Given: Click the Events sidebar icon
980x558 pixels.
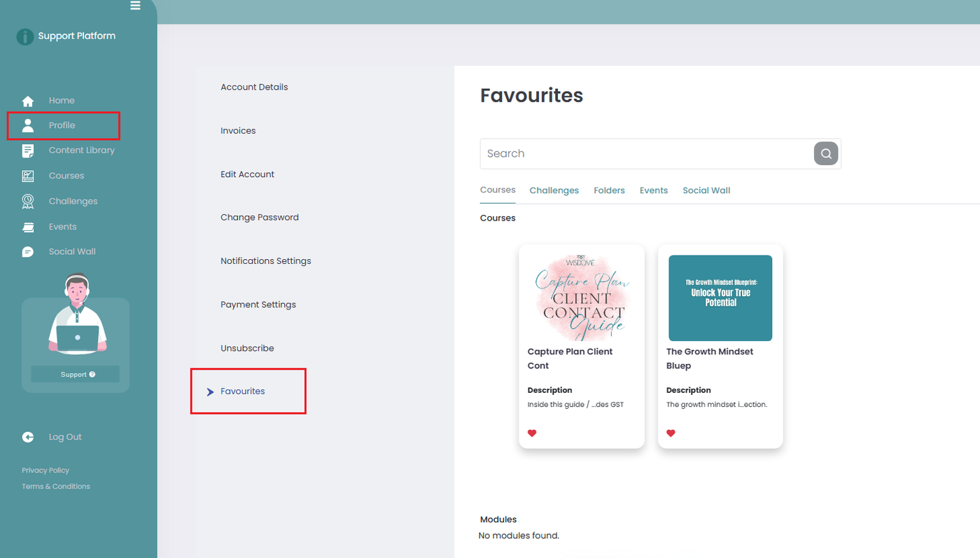Looking at the screenshot, I should pyautogui.click(x=28, y=227).
